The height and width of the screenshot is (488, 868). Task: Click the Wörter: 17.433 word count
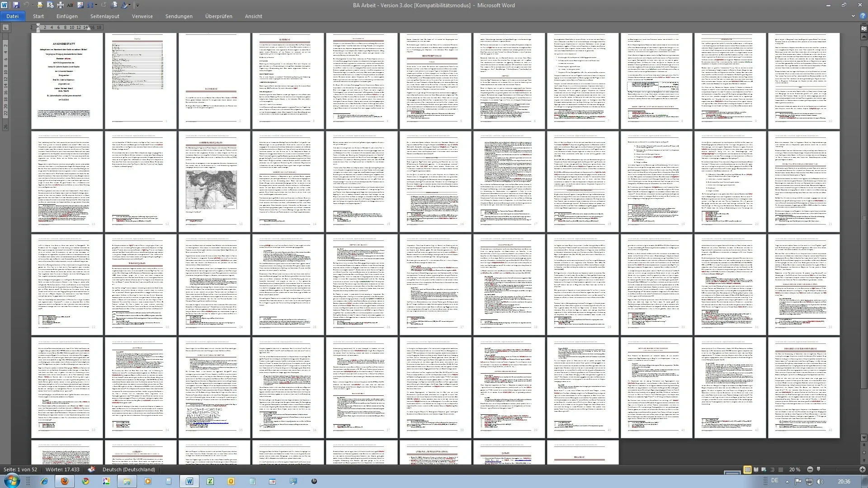point(62,469)
